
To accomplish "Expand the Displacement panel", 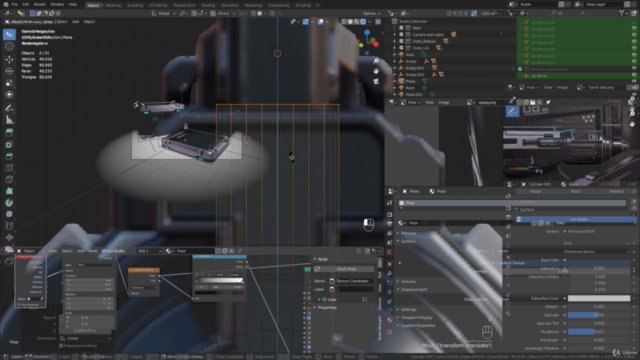I will pyautogui.click(x=413, y=290).
